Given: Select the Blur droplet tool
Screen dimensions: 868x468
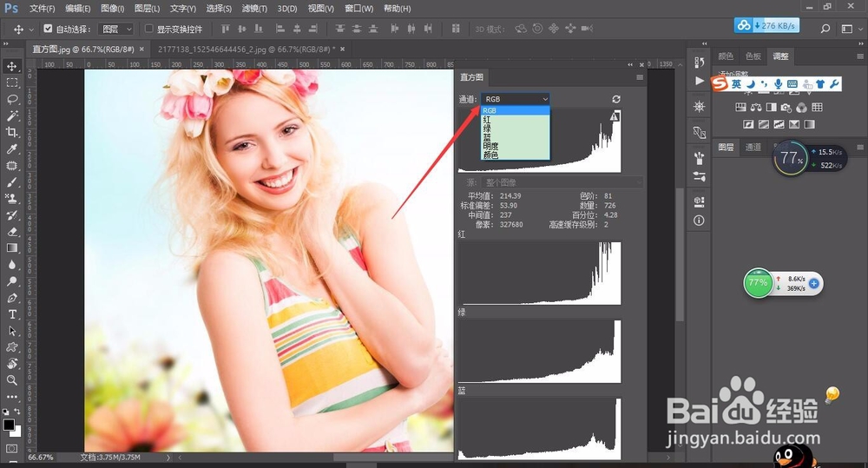Looking at the screenshot, I should pos(11,265).
